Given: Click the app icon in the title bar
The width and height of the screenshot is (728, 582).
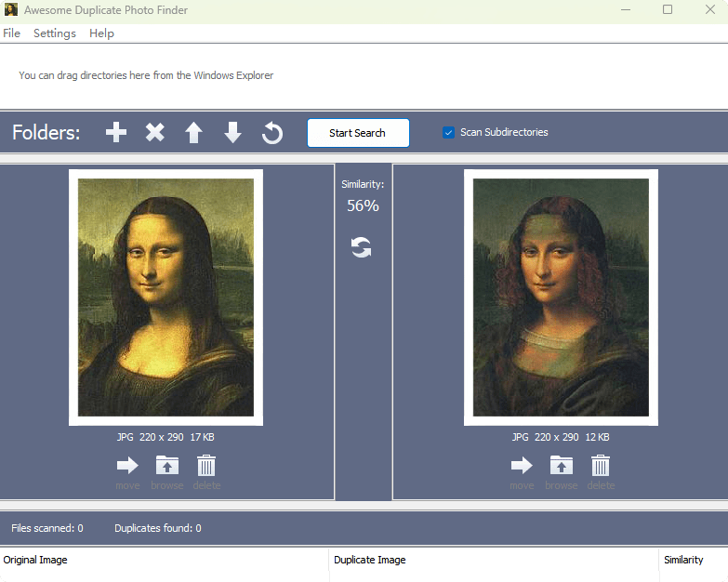Looking at the screenshot, I should (x=10, y=9).
